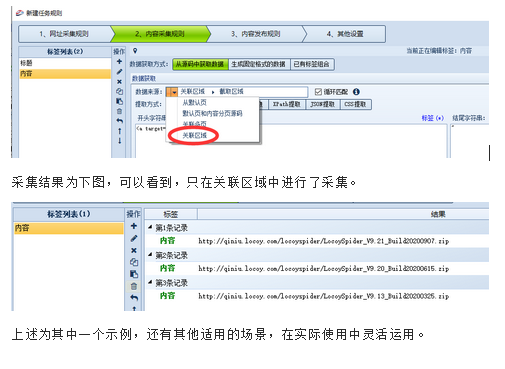Viewport: 505px width, 369px height.
Task: Choose 关联区域 from the data source menu
Action: (x=195, y=135)
